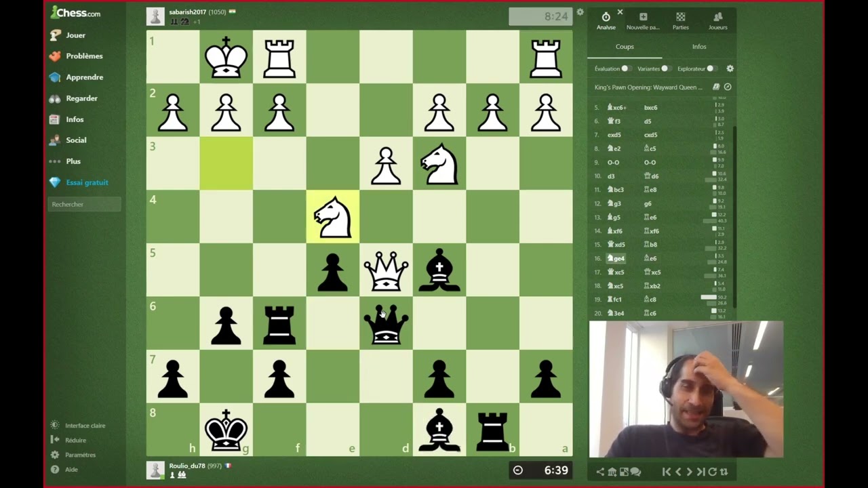Viewport: 868px width, 488px height.
Task: Open Paramètres in the sidebar
Action: pos(73,455)
